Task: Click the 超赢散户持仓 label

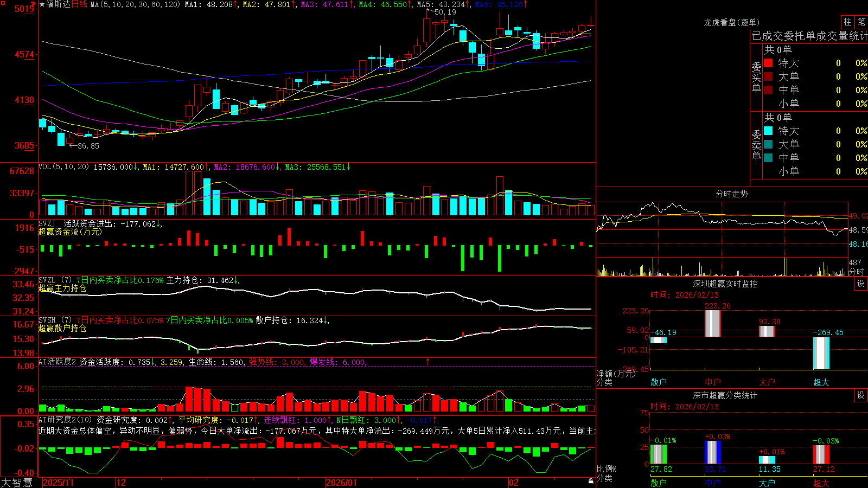Action: 62,328
